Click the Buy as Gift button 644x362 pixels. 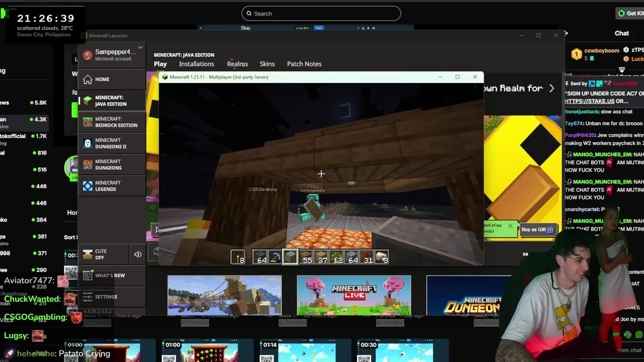click(x=538, y=230)
